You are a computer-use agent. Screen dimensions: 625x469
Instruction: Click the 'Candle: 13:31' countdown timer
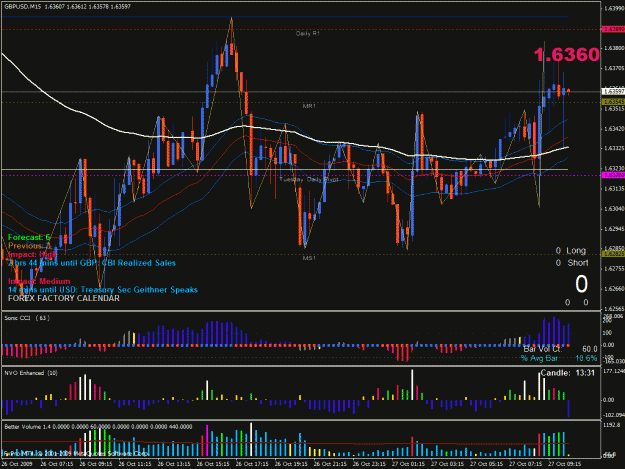tap(568, 373)
